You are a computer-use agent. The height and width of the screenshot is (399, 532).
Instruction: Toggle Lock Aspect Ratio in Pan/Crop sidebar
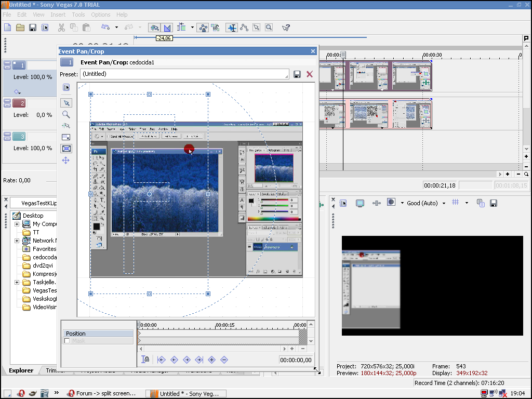coord(66,137)
